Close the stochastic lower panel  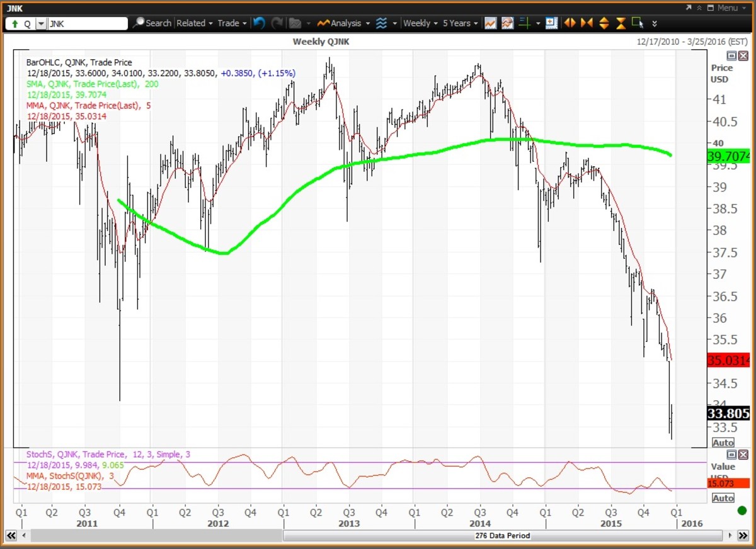pyautogui.click(x=743, y=455)
